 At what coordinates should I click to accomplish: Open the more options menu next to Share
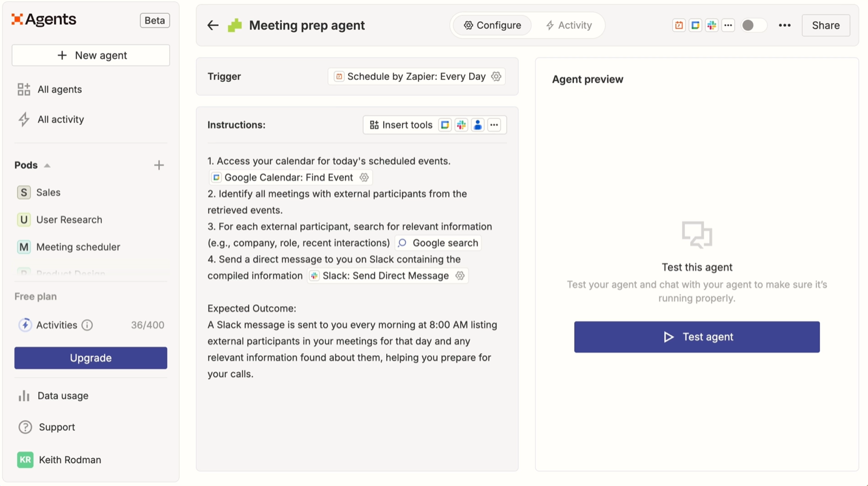click(785, 25)
